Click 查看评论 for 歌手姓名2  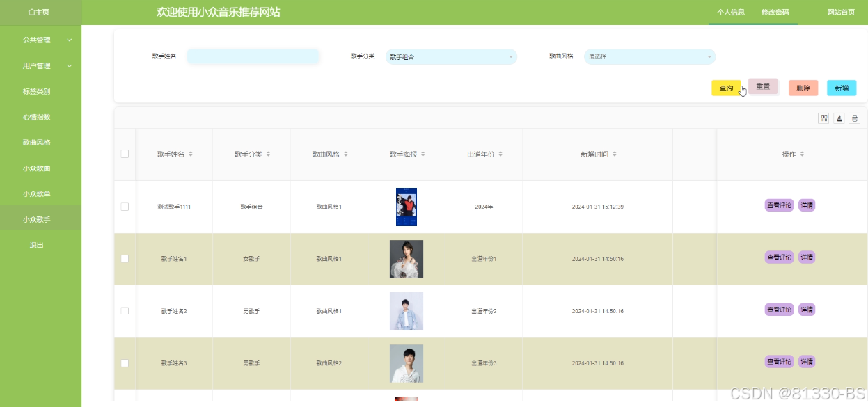[780, 310]
